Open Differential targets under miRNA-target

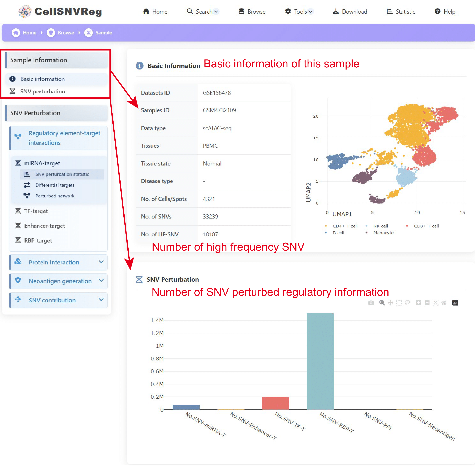pos(55,185)
